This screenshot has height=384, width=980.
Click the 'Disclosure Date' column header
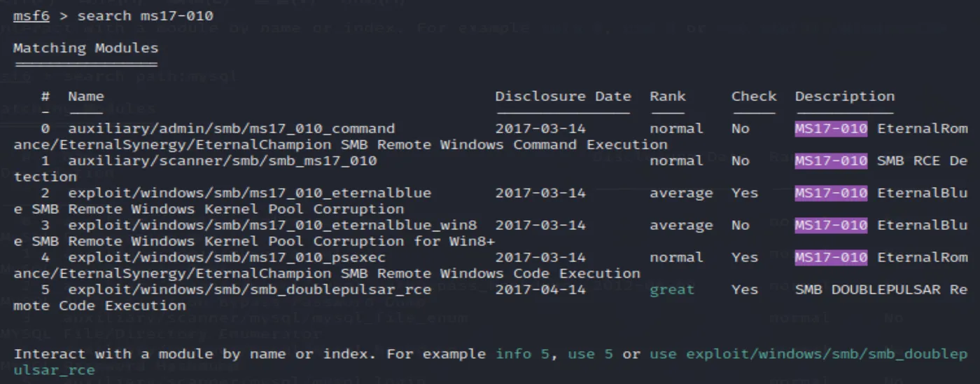click(563, 97)
